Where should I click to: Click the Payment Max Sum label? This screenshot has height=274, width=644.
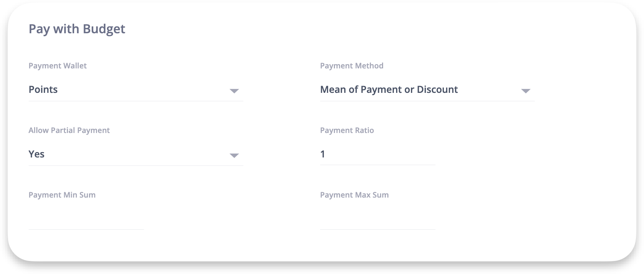tap(354, 195)
